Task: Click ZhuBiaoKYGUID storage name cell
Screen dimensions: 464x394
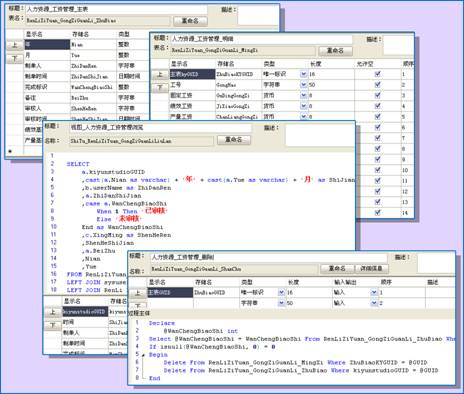Action: pyautogui.click(x=238, y=74)
